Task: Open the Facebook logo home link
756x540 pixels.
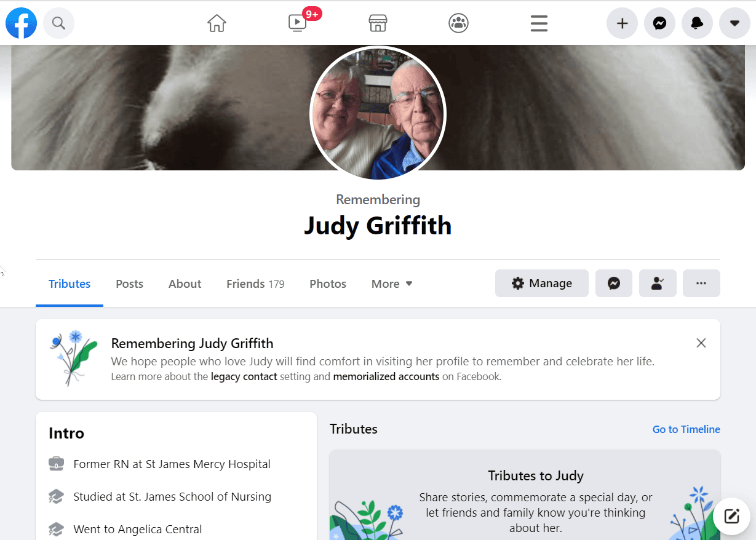Action: [22, 23]
